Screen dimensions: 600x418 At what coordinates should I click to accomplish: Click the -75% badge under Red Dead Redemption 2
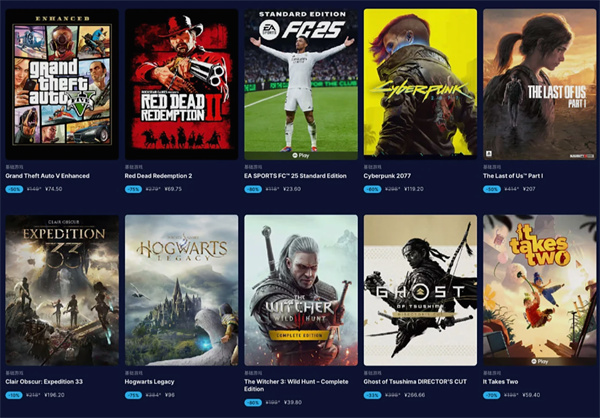pos(134,189)
